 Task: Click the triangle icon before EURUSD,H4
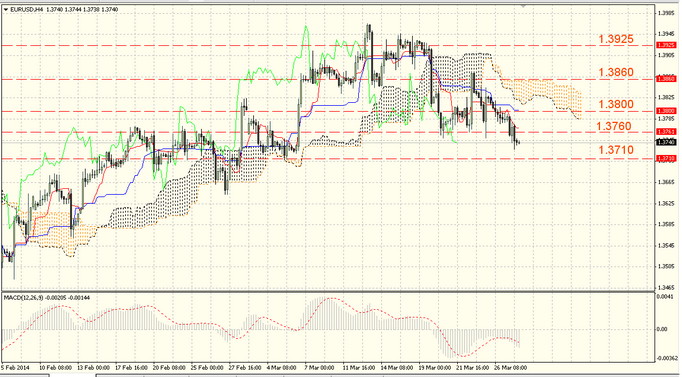tap(6, 9)
